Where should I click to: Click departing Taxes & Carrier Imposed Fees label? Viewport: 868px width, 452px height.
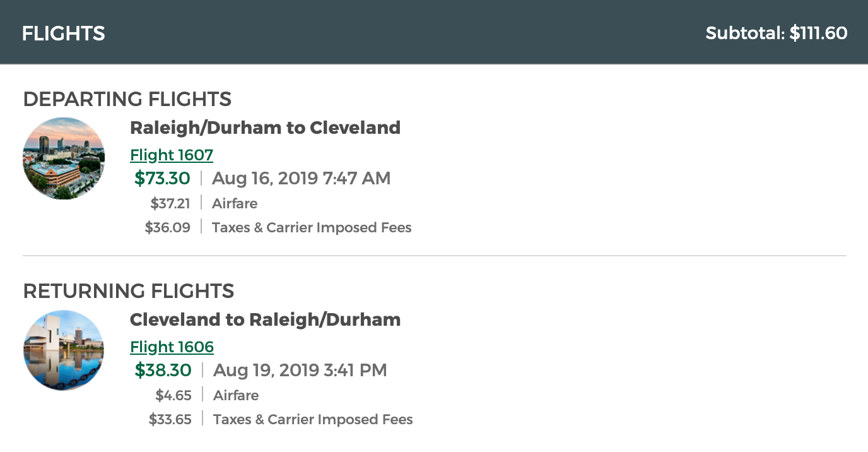tap(312, 227)
